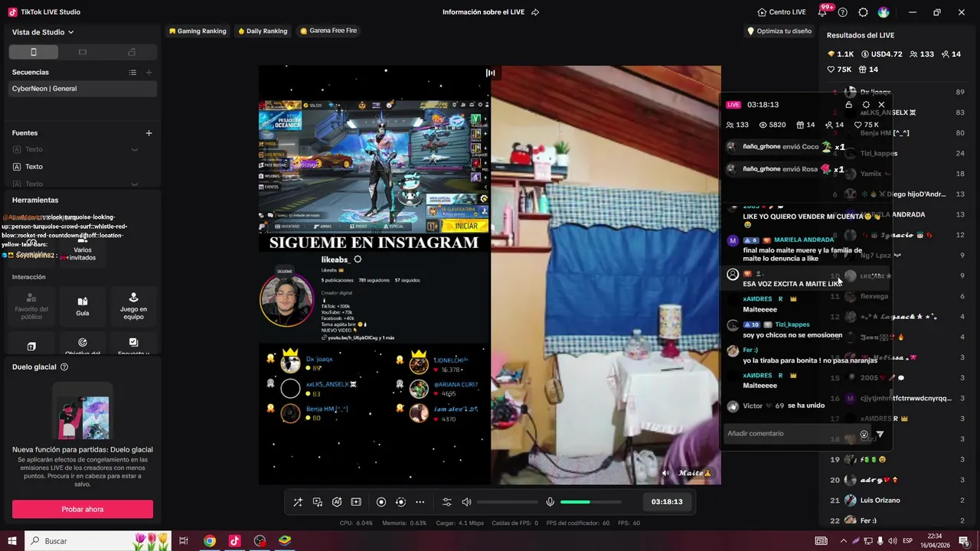The image size is (980, 551).
Task: Click MARIELA ANDRADA username in chat
Action: click(804, 240)
